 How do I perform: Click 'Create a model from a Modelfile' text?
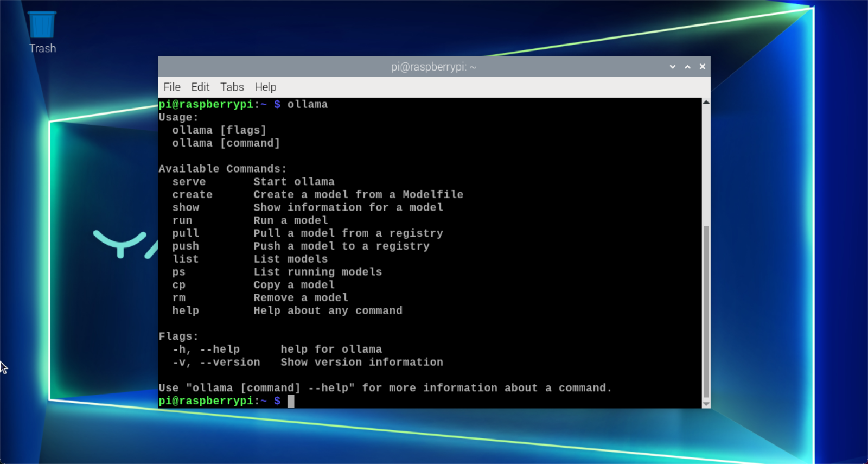coord(359,195)
